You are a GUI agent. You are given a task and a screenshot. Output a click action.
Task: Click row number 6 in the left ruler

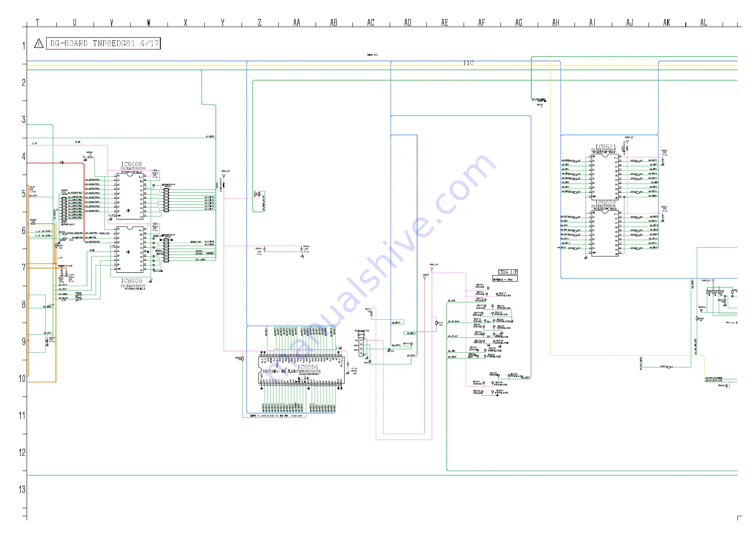click(24, 230)
